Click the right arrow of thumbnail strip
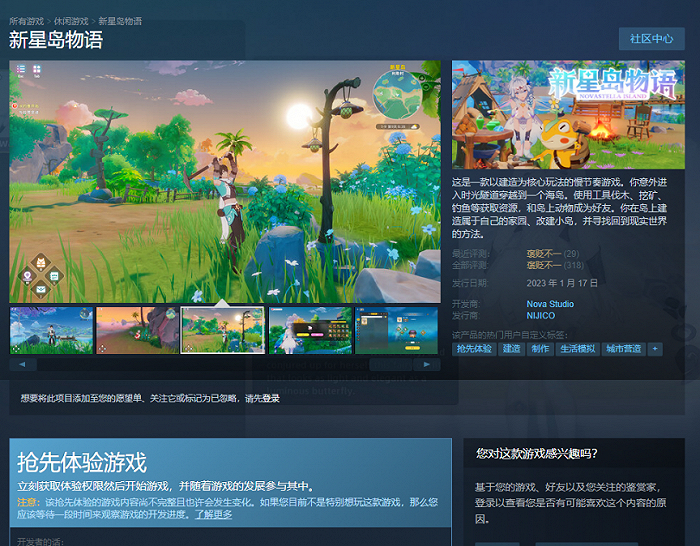The width and height of the screenshot is (700, 546). click(427, 365)
